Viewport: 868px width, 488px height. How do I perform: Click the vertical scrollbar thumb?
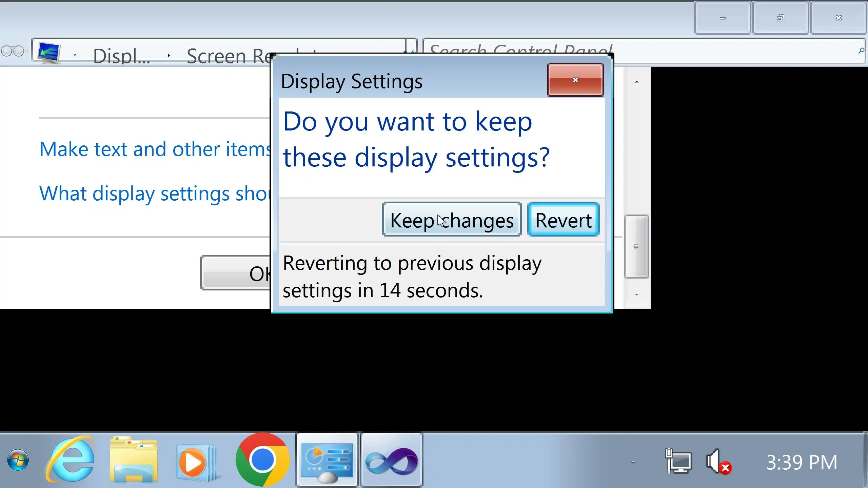tap(636, 246)
